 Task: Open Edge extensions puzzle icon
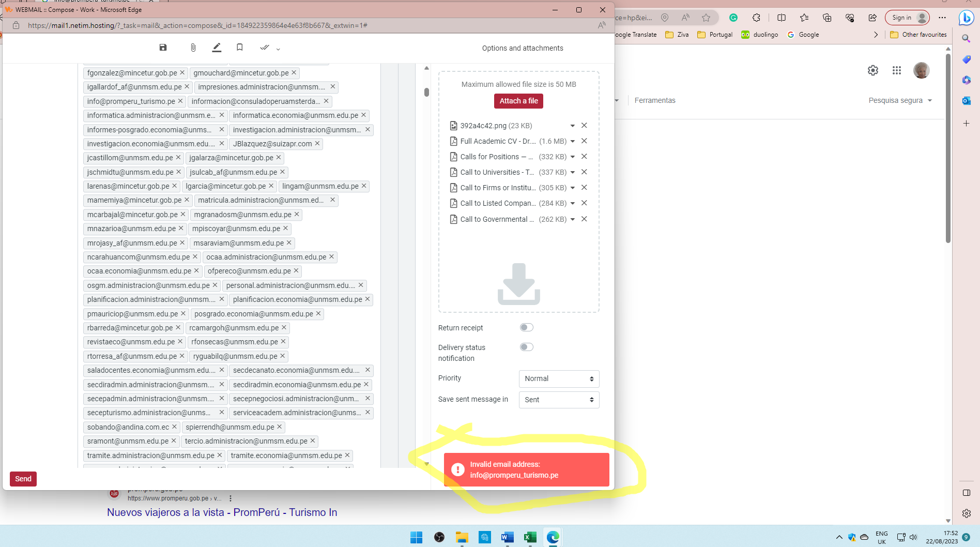tap(756, 18)
